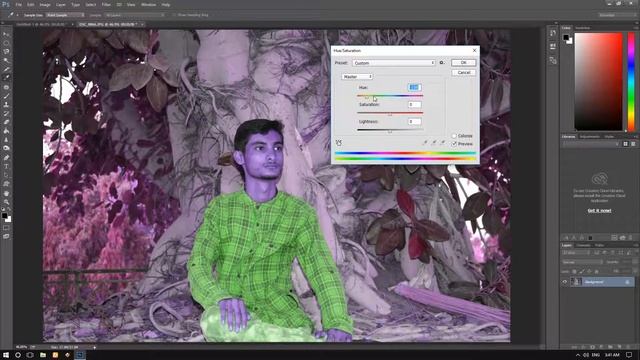Switch to the Swatches tab

pos(582,28)
